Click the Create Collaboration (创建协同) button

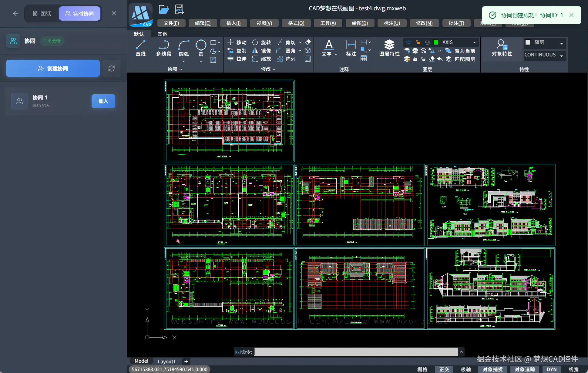[x=53, y=69]
